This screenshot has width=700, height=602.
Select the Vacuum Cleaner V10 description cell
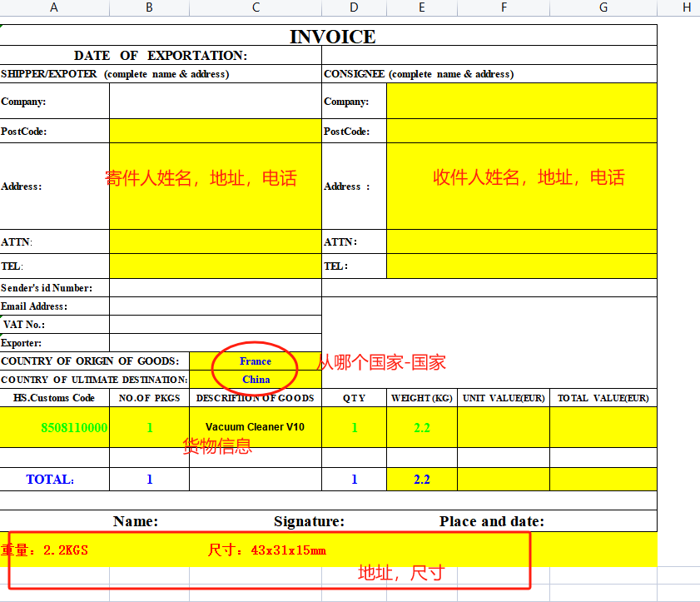pos(256,428)
